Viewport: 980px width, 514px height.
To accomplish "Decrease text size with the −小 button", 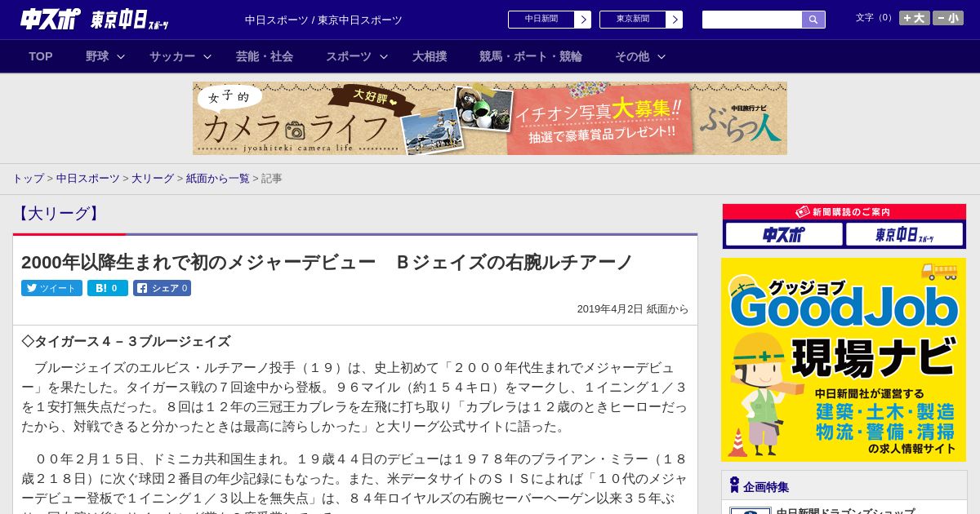I will point(948,18).
